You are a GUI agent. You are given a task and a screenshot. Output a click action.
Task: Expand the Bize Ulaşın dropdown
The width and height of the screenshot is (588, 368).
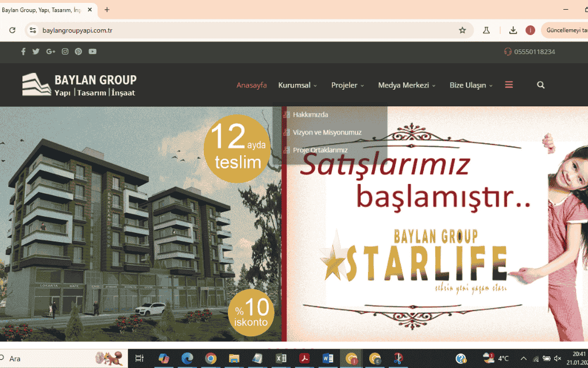[471, 85]
